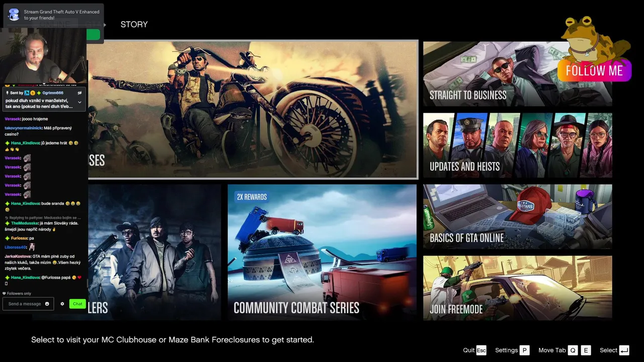This screenshot has width=644, height=362.
Task: Click the Ogrimm666 username in pinned message
Action: pos(53,93)
